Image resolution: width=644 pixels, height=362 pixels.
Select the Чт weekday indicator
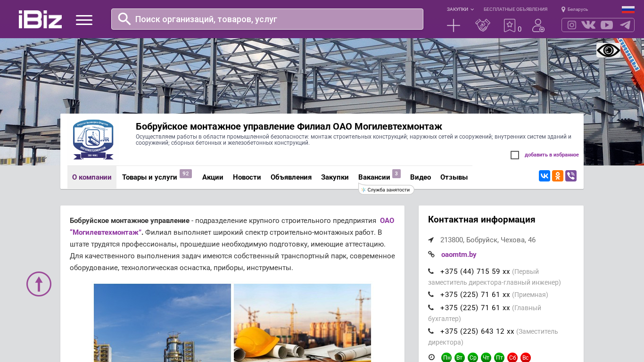[486, 358]
